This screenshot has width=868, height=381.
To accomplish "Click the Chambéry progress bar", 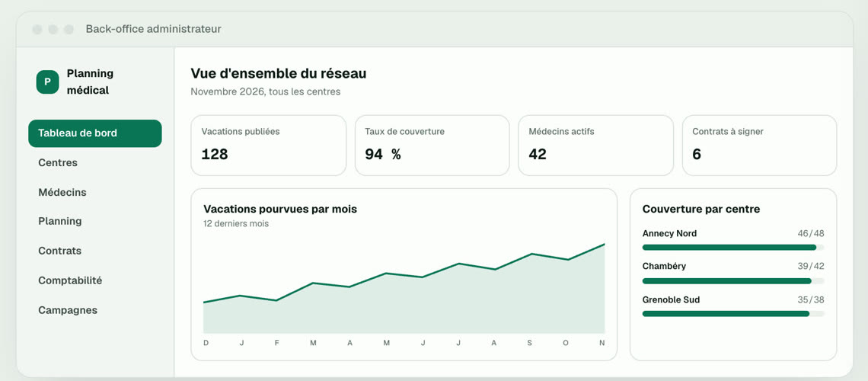I will pyautogui.click(x=733, y=280).
